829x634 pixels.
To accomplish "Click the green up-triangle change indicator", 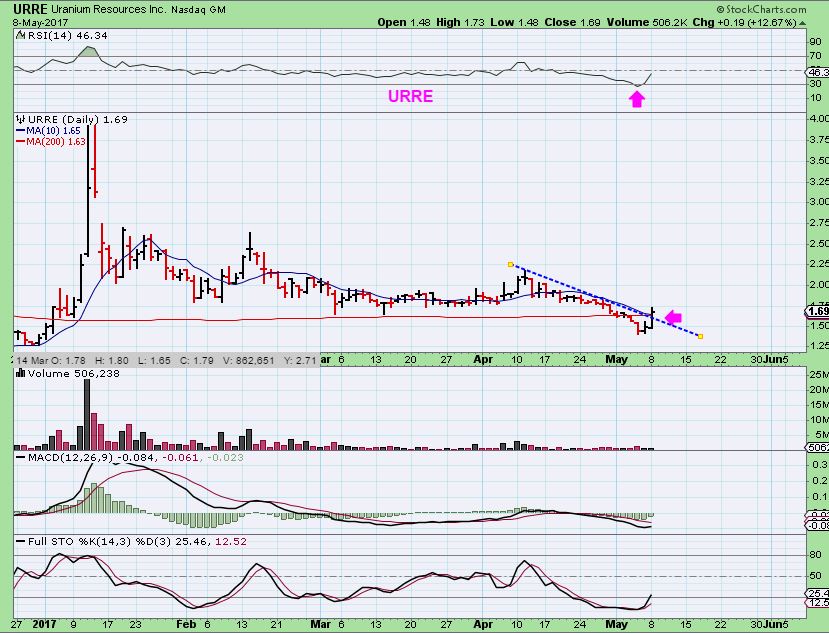I will (802, 23).
